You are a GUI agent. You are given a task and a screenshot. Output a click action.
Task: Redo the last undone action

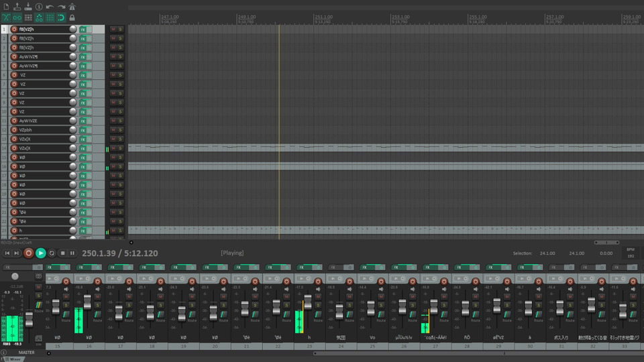point(61,7)
